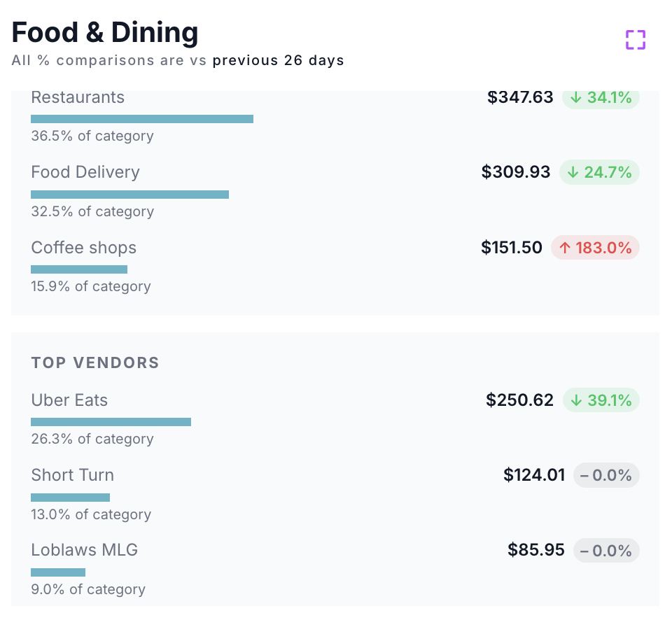
Task: Open the Short Turn vendor details
Action: [73, 475]
